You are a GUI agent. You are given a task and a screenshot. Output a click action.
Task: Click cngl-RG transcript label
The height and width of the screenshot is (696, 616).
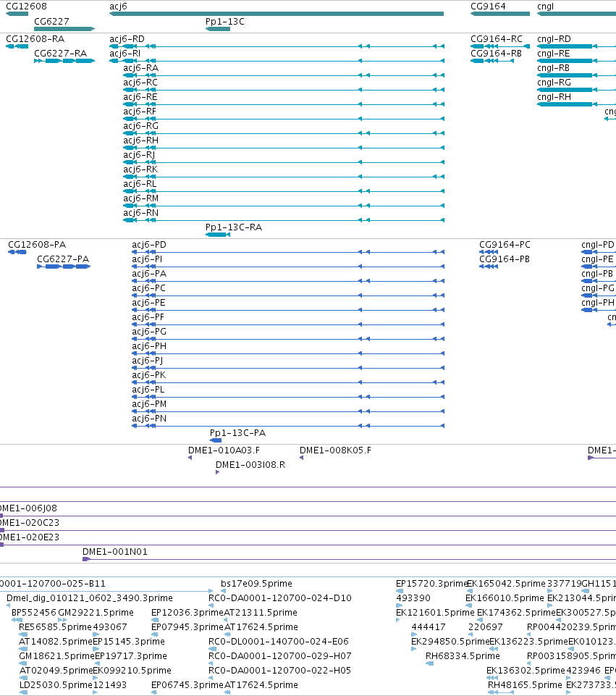(554, 83)
